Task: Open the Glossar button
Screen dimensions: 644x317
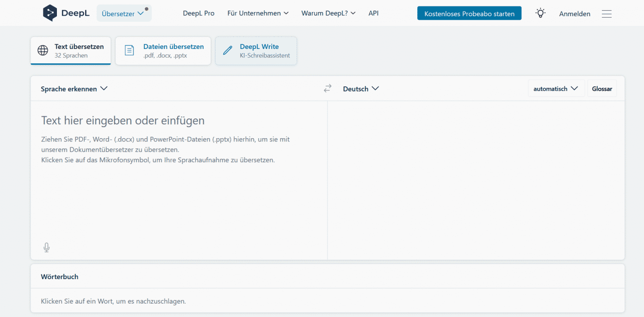Action: (x=602, y=89)
